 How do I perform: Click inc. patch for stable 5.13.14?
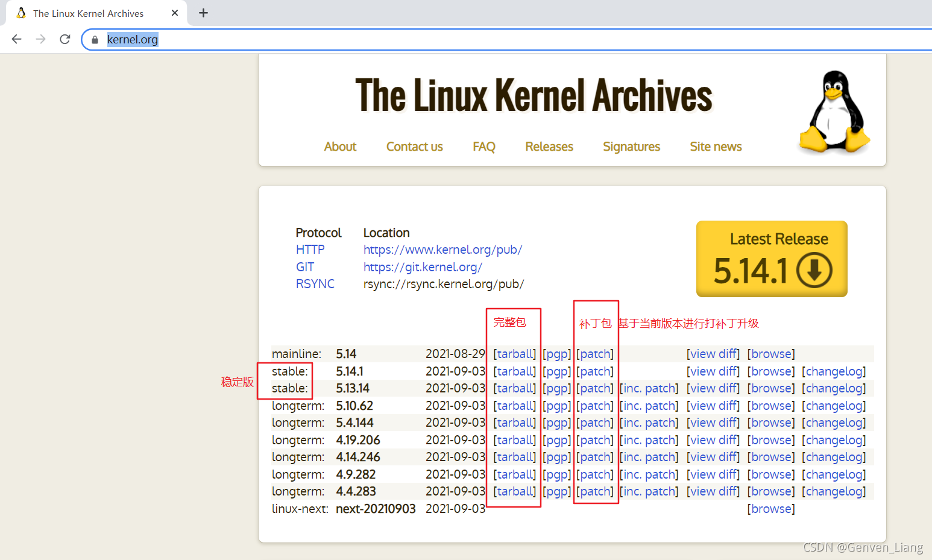click(x=649, y=388)
